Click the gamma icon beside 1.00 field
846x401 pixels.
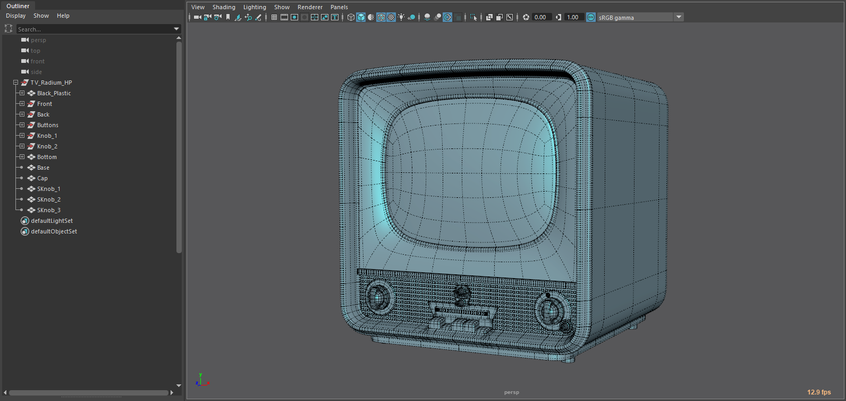tap(559, 17)
